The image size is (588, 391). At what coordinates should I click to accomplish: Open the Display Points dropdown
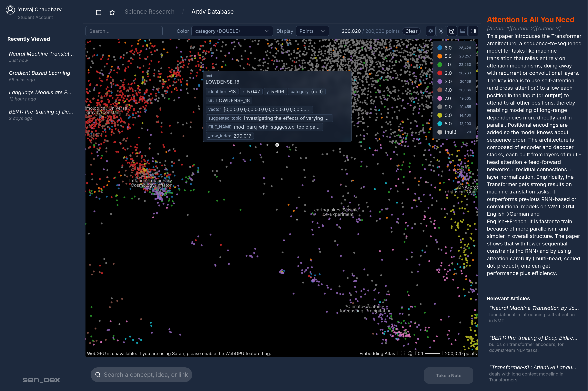click(312, 31)
